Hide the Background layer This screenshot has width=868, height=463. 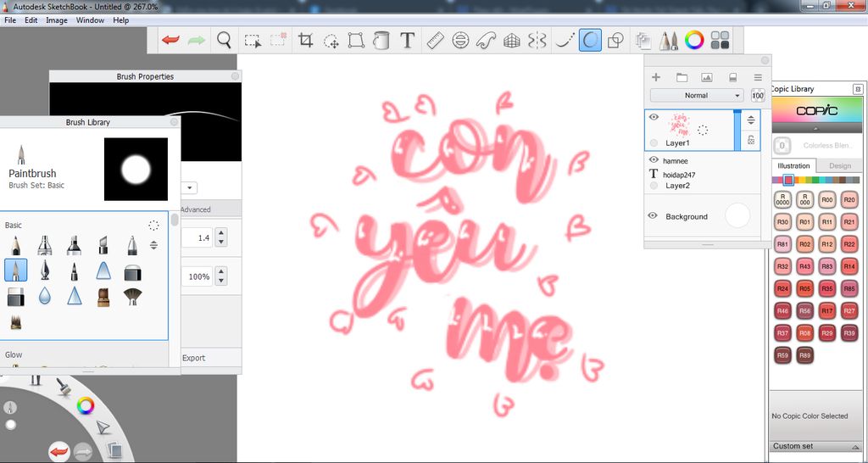(x=654, y=216)
